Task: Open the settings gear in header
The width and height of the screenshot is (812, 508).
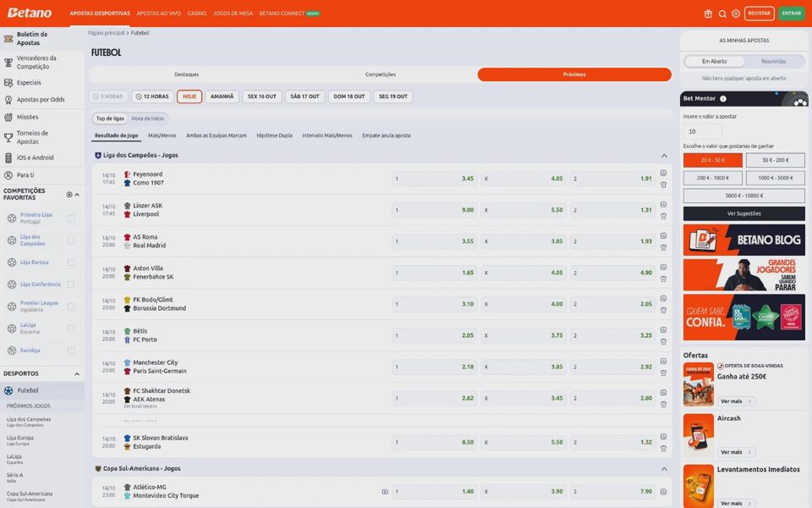Action: coord(736,14)
